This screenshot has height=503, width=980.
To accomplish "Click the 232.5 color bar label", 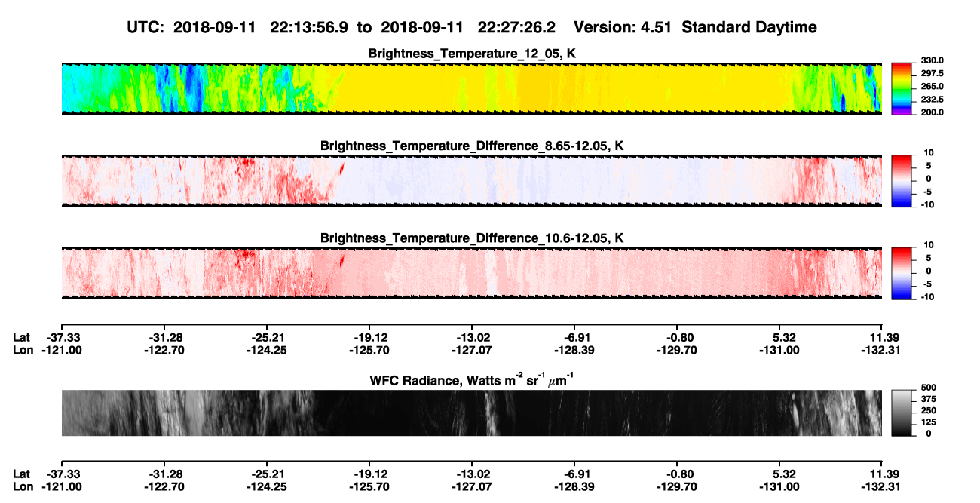I will tap(932, 100).
